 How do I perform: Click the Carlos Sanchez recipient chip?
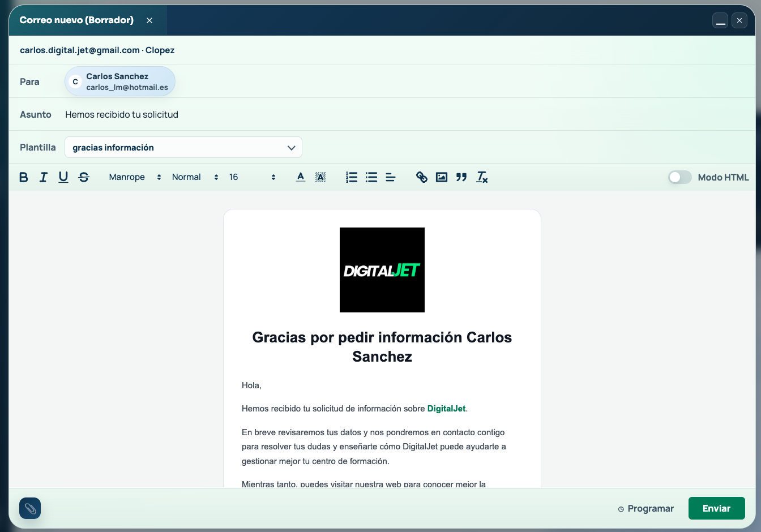pos(120,81)
